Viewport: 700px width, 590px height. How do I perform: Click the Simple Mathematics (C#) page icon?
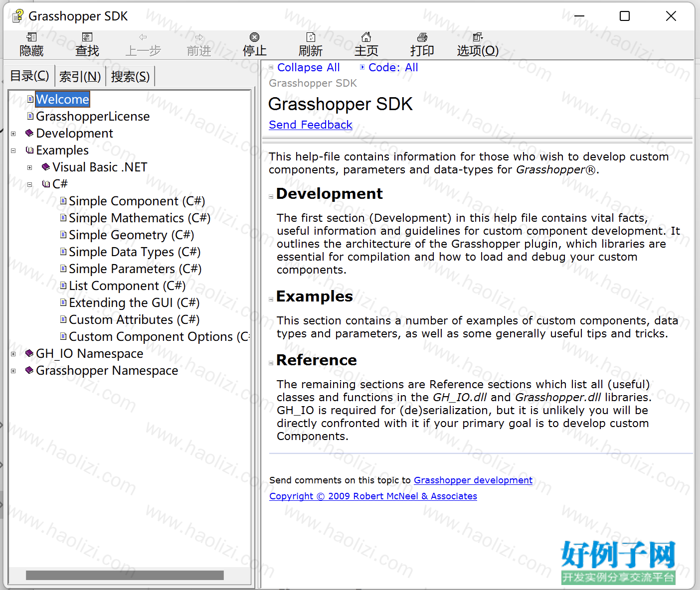click(x=63, y=218)
